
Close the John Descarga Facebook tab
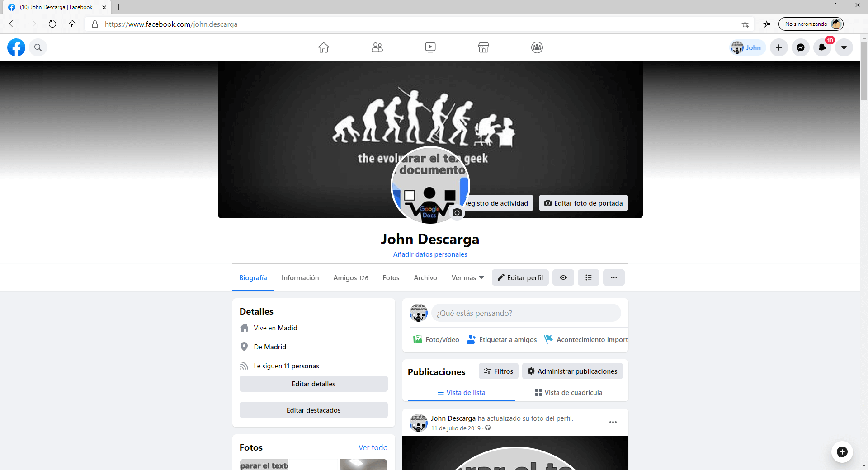(104, 7)
